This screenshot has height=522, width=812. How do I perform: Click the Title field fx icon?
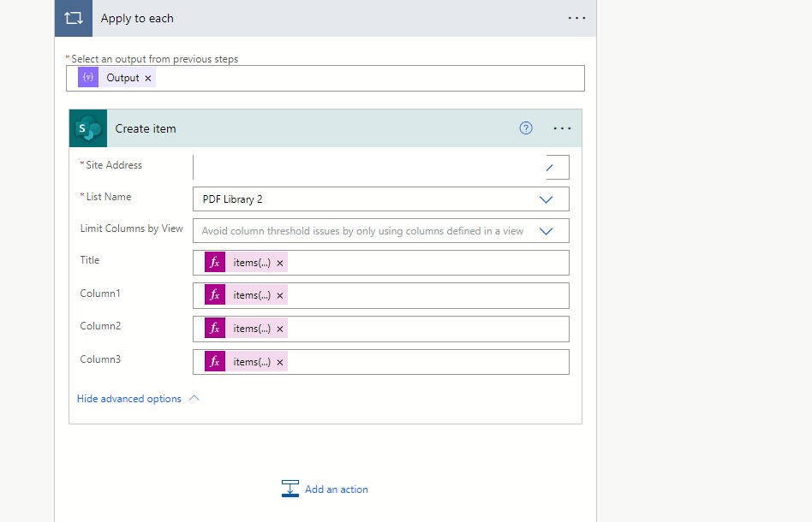215,263
